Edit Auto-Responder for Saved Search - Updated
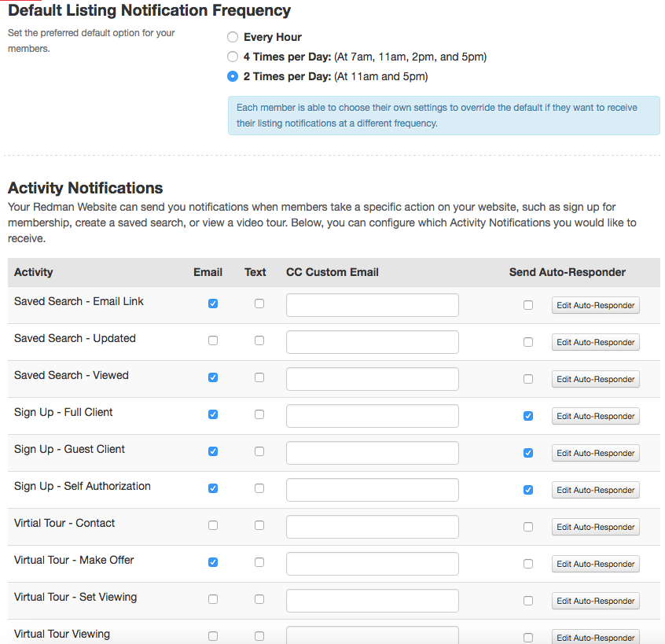The height and width of the screenshot is (644, 665). (595, 342)
